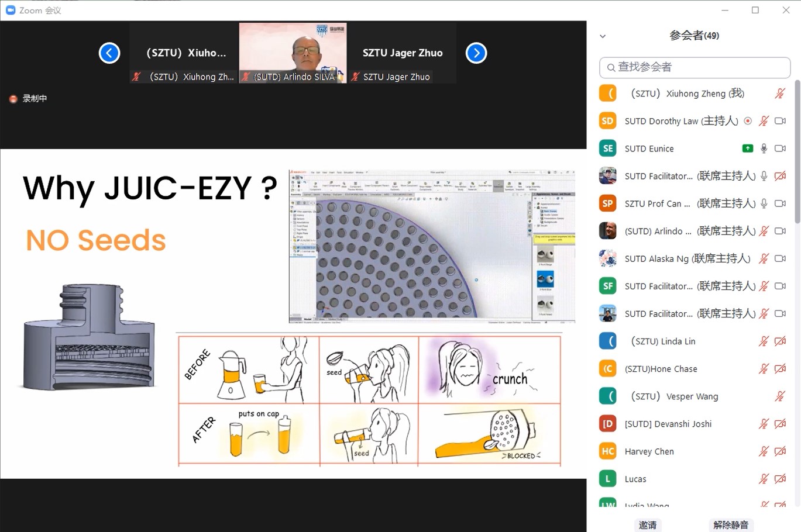Click the 解除静音 unmute button

(730, 524)
